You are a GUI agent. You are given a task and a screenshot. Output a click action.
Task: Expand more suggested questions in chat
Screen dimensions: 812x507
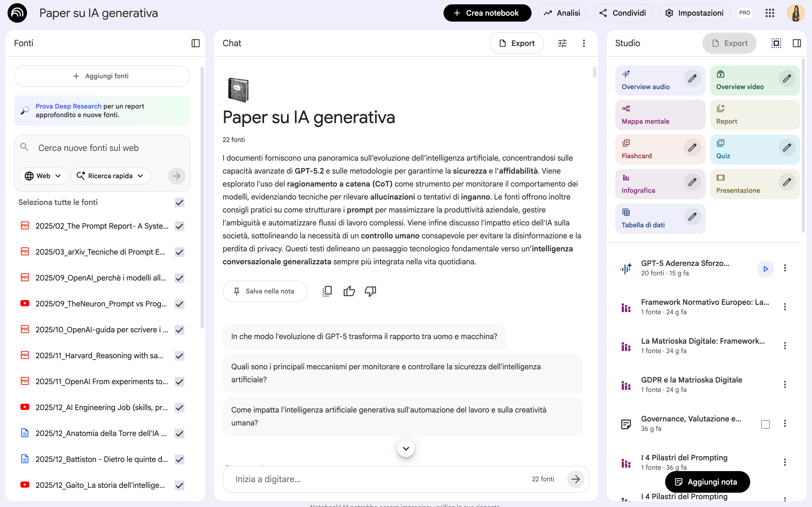(406, 448)
